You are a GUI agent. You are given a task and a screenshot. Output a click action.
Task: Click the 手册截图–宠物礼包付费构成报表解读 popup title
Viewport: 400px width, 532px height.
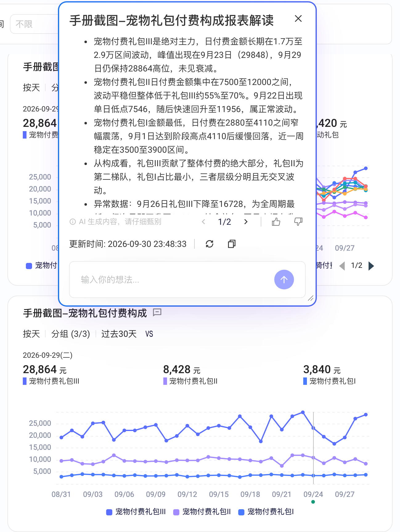pyautogui.click(x=172, y=20)
